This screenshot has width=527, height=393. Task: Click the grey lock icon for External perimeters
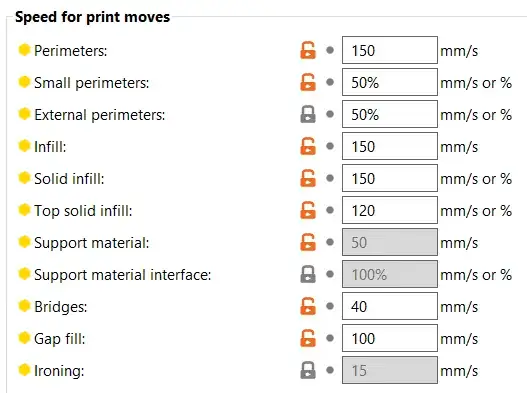click(x=308, y=114)
